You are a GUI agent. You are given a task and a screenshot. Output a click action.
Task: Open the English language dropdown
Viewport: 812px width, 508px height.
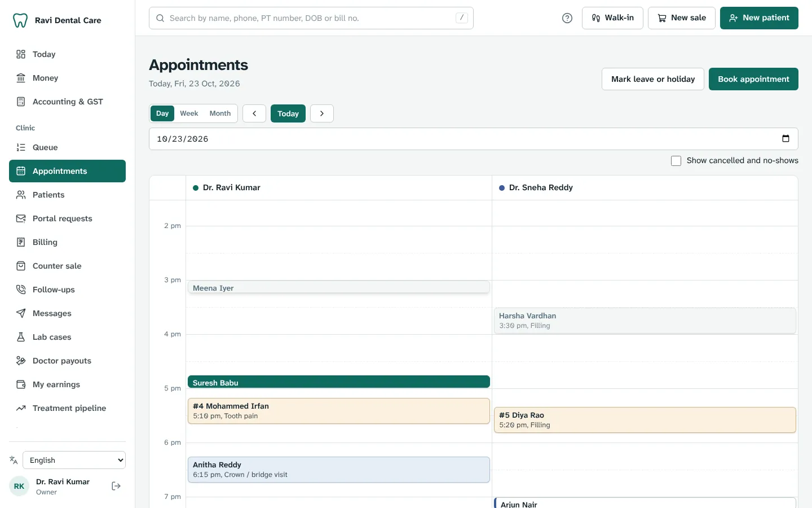pyautogui.click(x=74, y=460)
